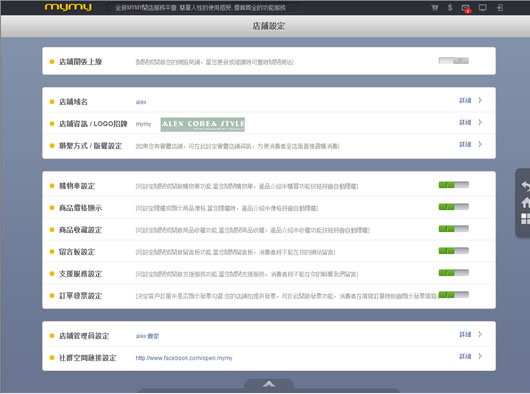Click the 店鋪設定 page title
The width and height of the screenshot is (530, 394).
[x=269, y=26]
